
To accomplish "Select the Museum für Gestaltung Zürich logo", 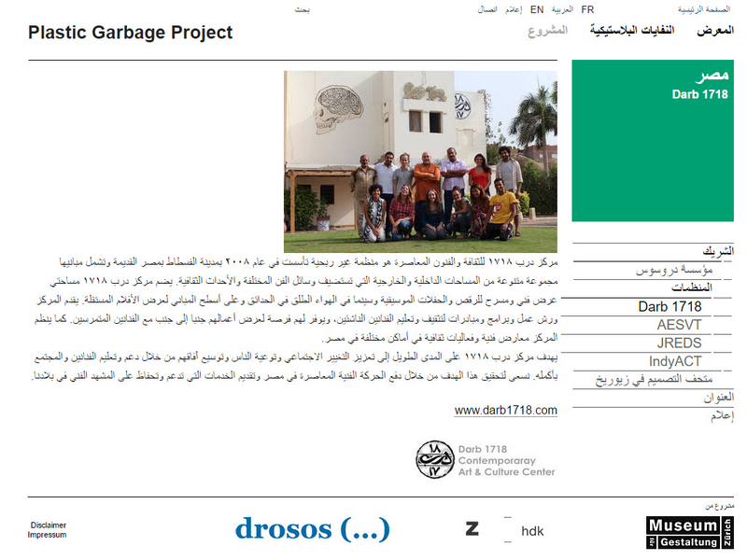I will 687,530.
